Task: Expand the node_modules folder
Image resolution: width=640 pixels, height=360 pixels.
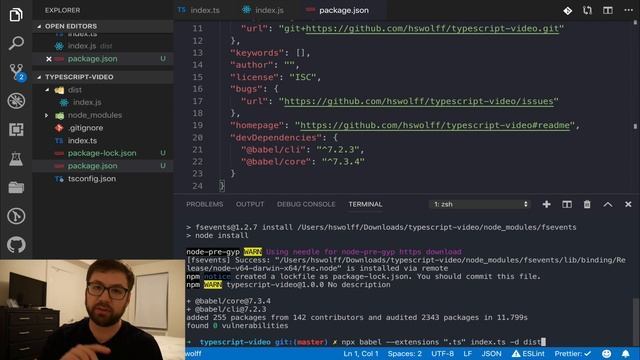Action: point(103,115)
